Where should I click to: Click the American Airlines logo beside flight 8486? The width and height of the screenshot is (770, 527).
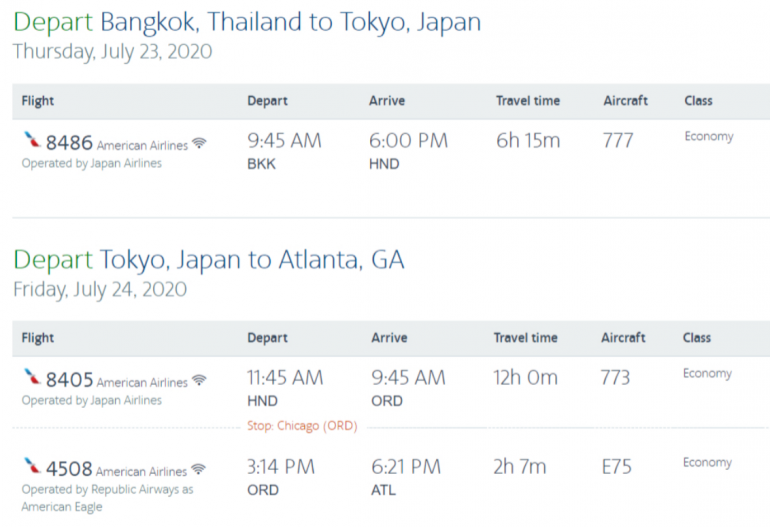pos(32,142)
